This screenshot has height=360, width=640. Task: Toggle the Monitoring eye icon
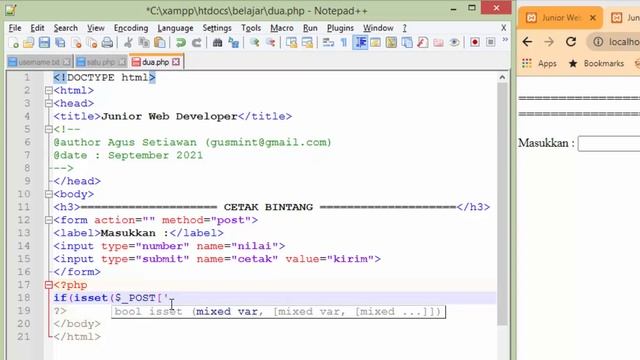454,42
